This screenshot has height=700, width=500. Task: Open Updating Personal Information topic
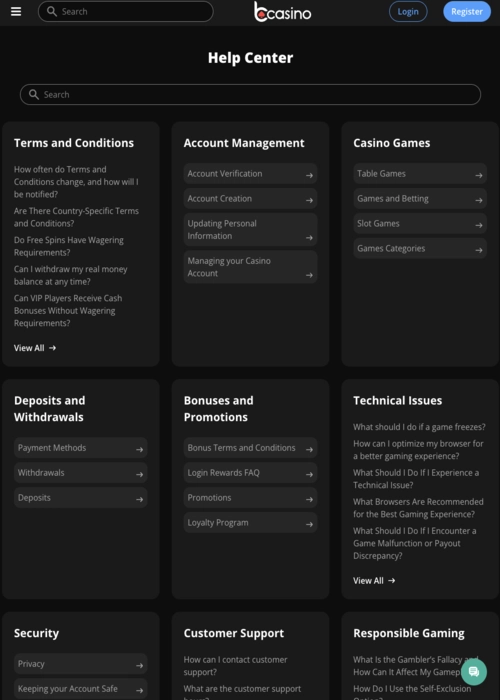coord(250,229)
